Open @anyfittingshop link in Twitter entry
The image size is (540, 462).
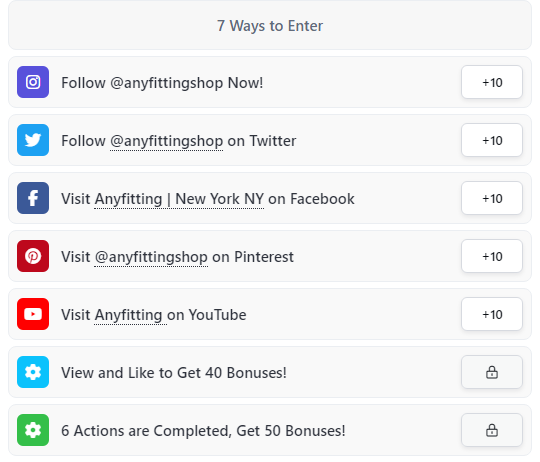[166, 141]
